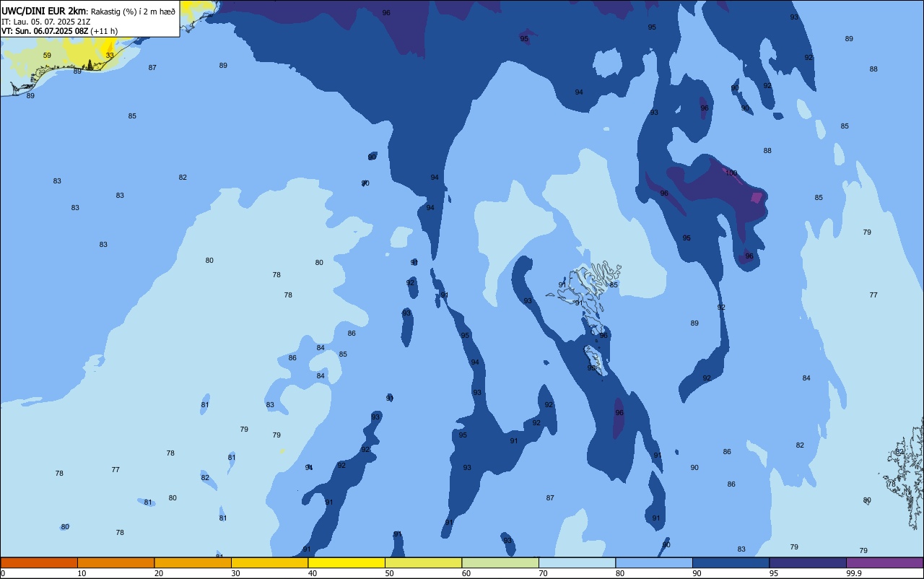This screenshot has height=579, width=924.
Task: Click the 60–70 pale green legend segment
Action: coord(500,562)
